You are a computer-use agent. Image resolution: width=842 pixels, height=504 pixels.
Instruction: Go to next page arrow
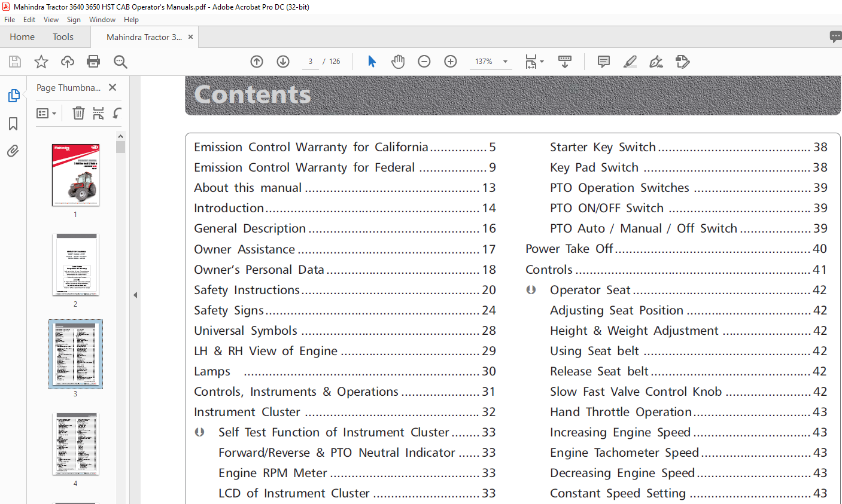click(x=283, y=62)
